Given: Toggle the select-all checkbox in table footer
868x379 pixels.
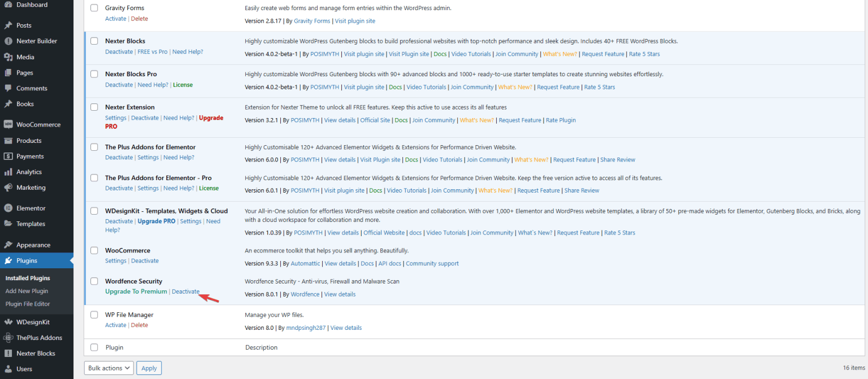Looking at the screenshot, I should pyautogui.click(x=94, y=347).
